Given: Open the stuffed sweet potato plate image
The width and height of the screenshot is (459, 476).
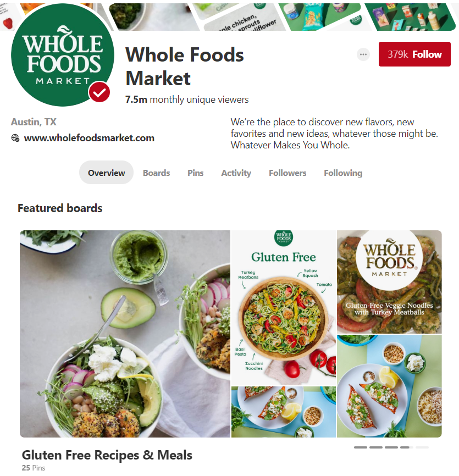Looking at the screenshot, I should 389,386.
